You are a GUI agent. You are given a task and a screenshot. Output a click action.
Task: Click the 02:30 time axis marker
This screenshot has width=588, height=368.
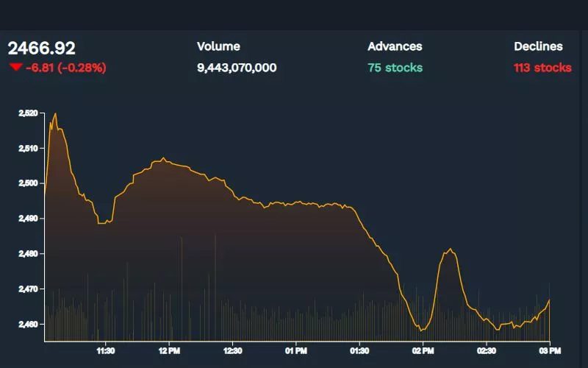[x=487, y=350]
